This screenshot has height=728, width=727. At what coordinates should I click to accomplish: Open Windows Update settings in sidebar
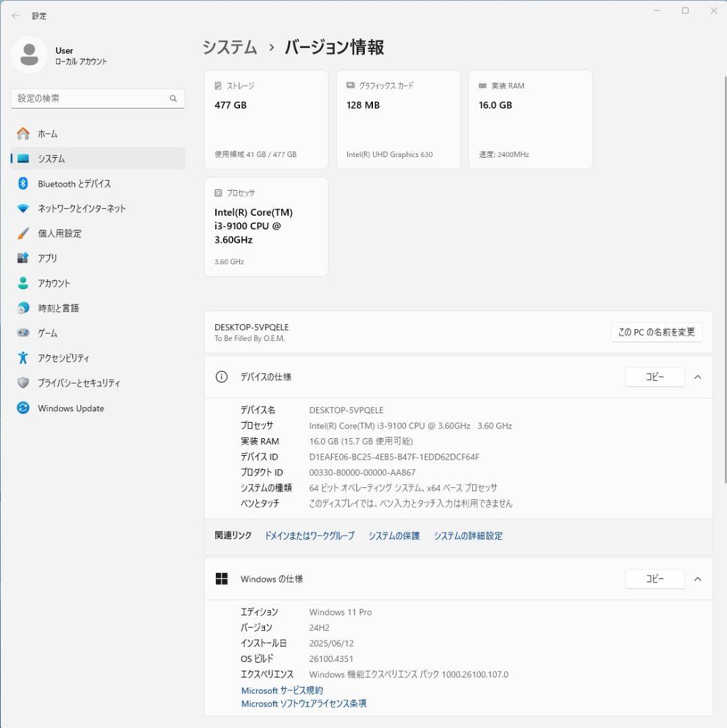69,408
